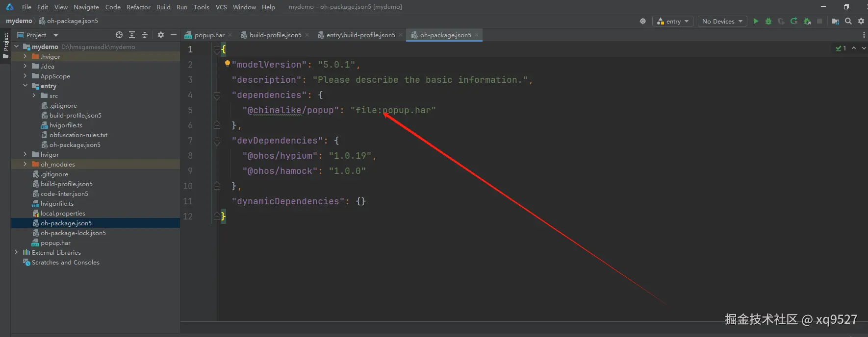Toggle the fold end marker on line 10
Viewport: 868px width, 337px height.
217,186
